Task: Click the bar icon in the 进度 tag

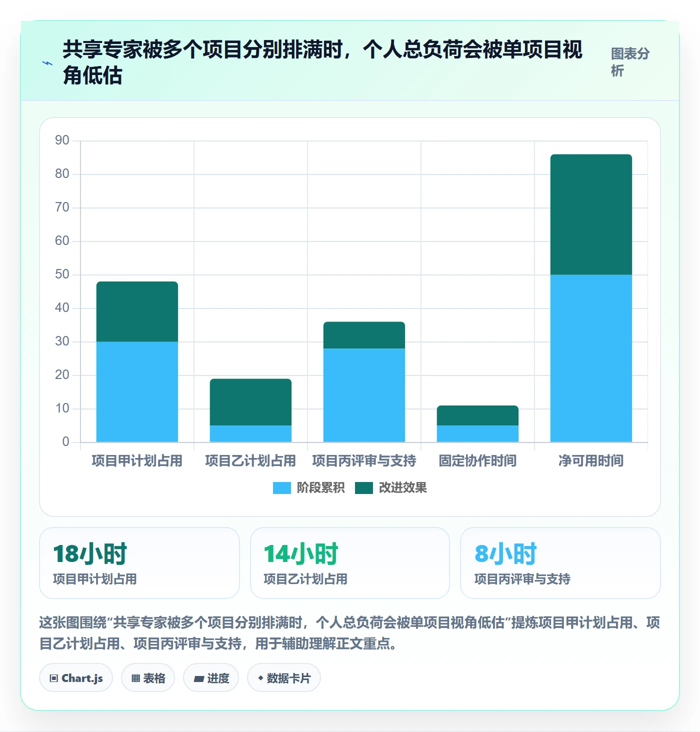Action: [x=198, y=679]
